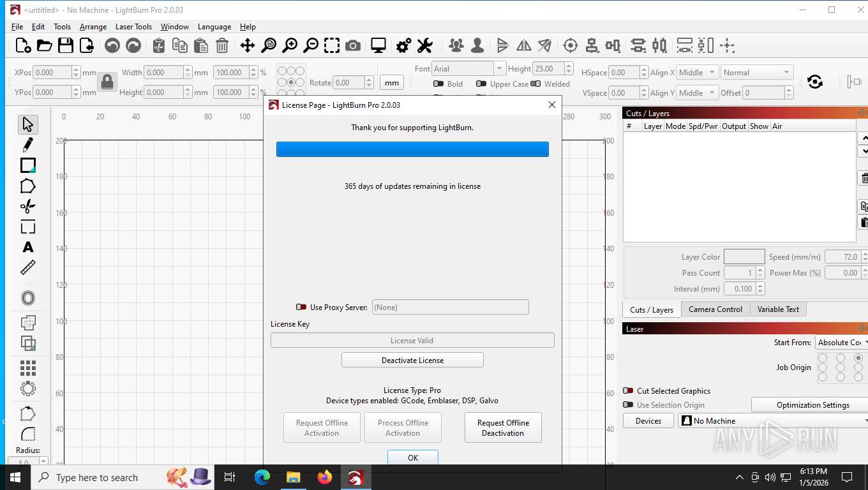The image size is (868, 490).
Task: Open Firefox from the taskbar
Action: (325, 477)
